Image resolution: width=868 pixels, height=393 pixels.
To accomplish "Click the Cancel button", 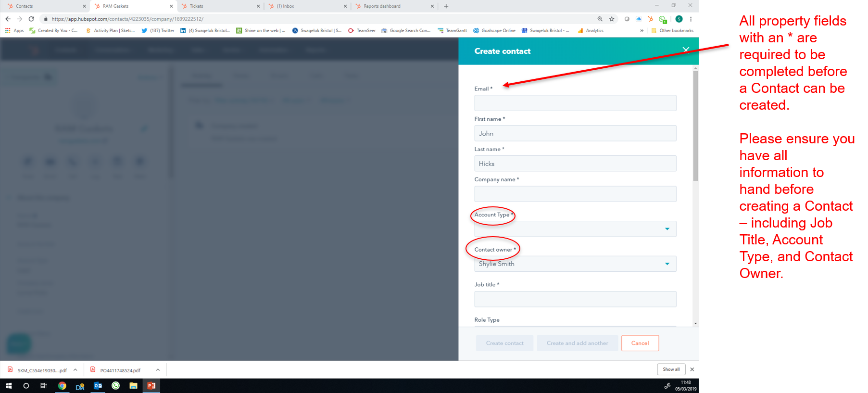I will 640,343.
